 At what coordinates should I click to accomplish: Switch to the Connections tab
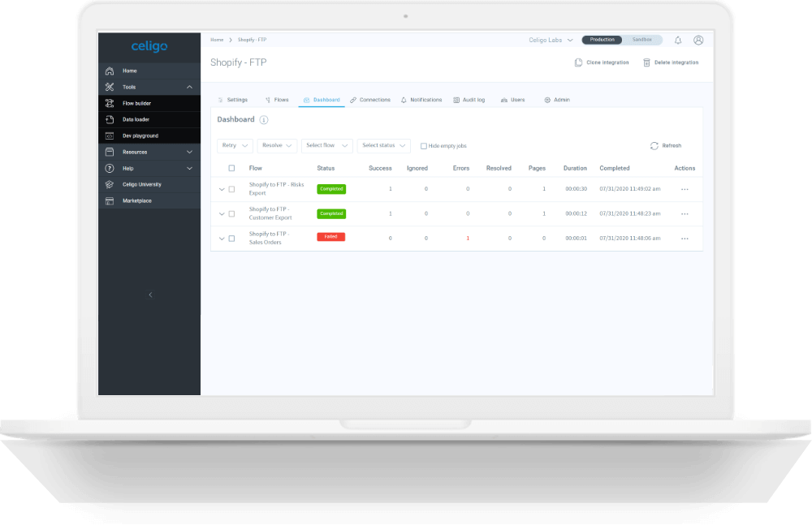pos(370,100)
